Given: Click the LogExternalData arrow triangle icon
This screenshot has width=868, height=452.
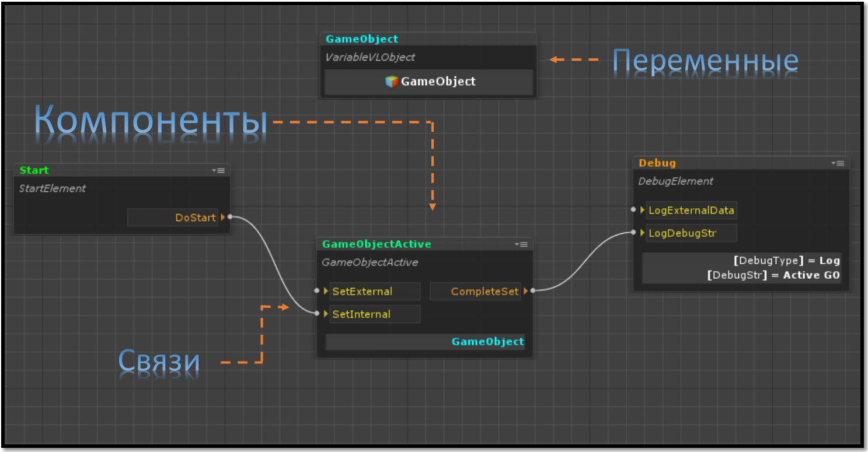Looking at the screenshot, I should point(643,210).
